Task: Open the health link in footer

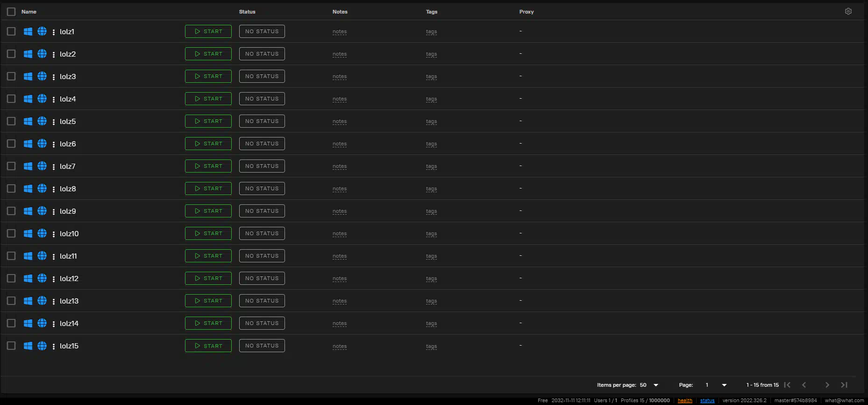Action: tap(685, 400)
